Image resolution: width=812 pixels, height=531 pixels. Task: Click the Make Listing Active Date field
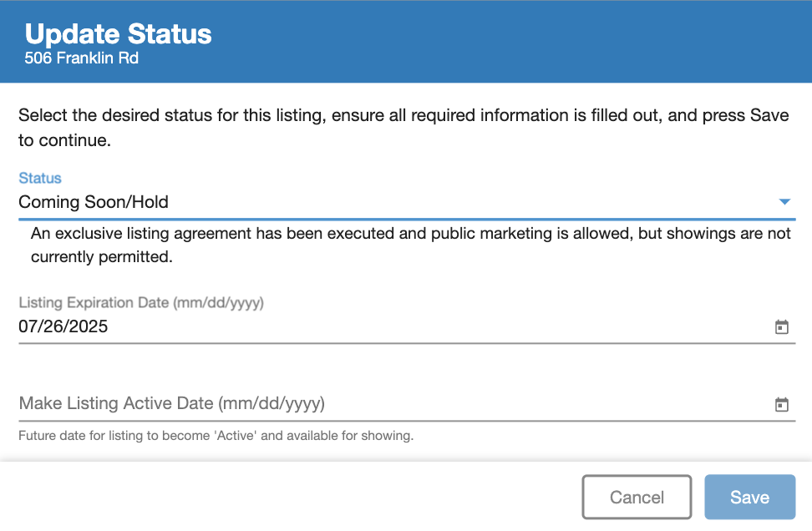(x=334, y=404)
